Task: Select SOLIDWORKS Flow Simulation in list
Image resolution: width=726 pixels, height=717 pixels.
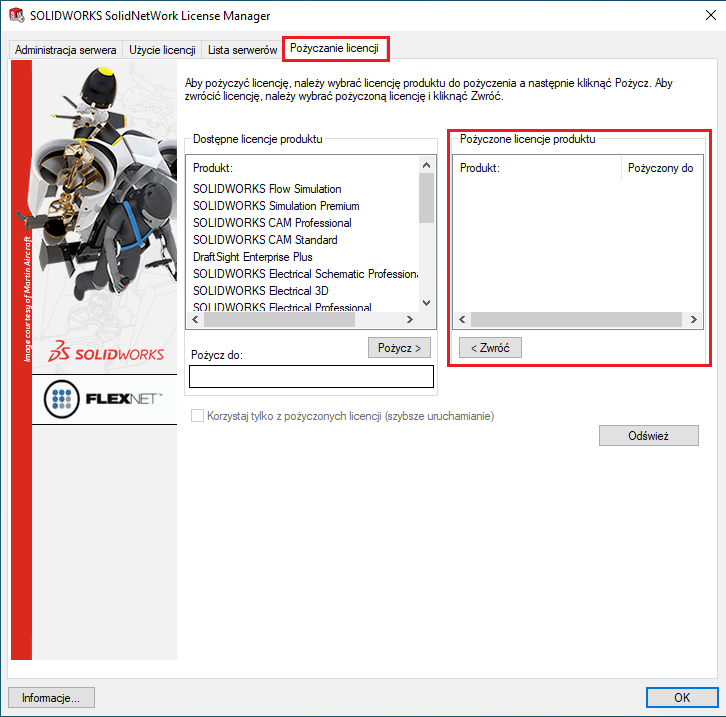Action: pos(267,189)
